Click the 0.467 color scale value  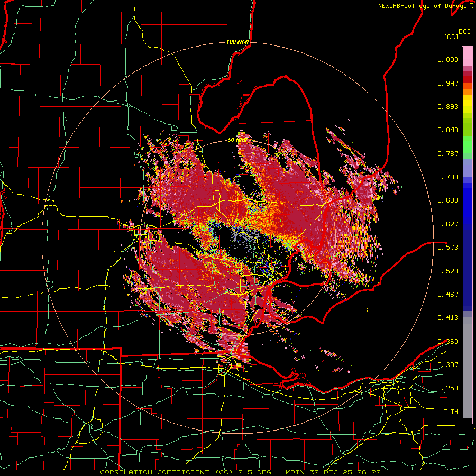point(448,295)
